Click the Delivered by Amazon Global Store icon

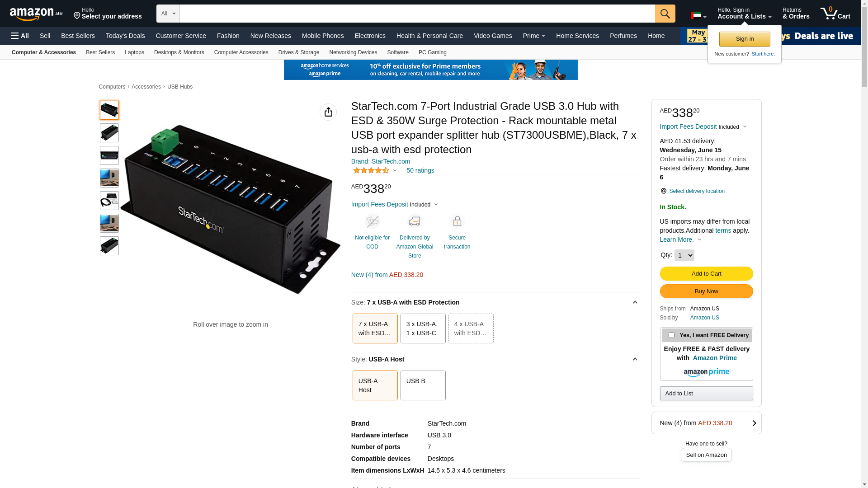414,221
